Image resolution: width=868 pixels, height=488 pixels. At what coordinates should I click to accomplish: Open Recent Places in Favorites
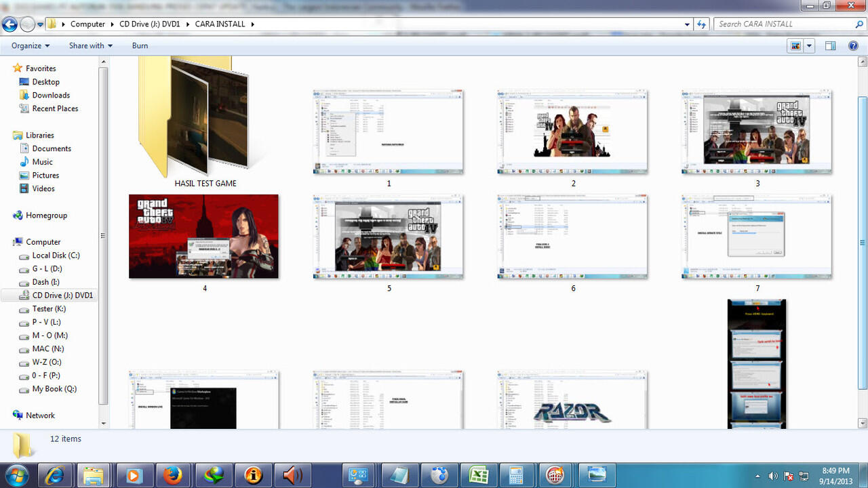(49, 108)
